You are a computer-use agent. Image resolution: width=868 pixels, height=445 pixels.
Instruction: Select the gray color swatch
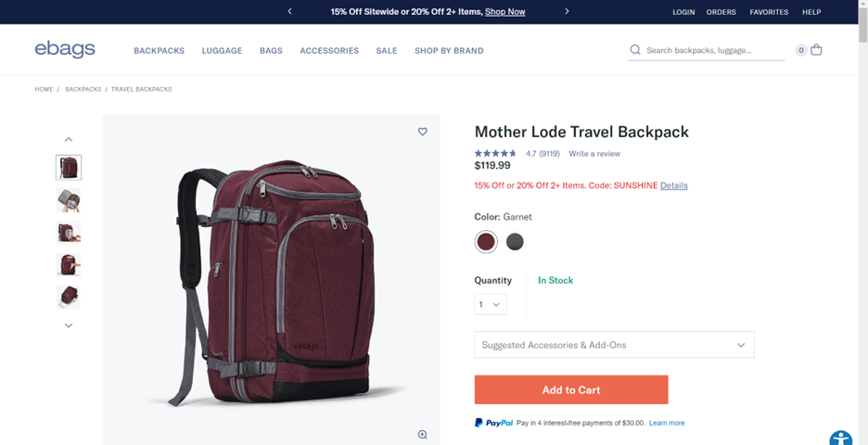click(515, 242)
